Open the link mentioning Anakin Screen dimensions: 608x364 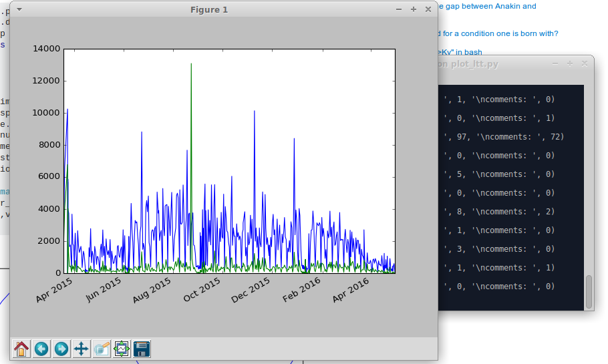pyautogui.click(x=486, y=6)
